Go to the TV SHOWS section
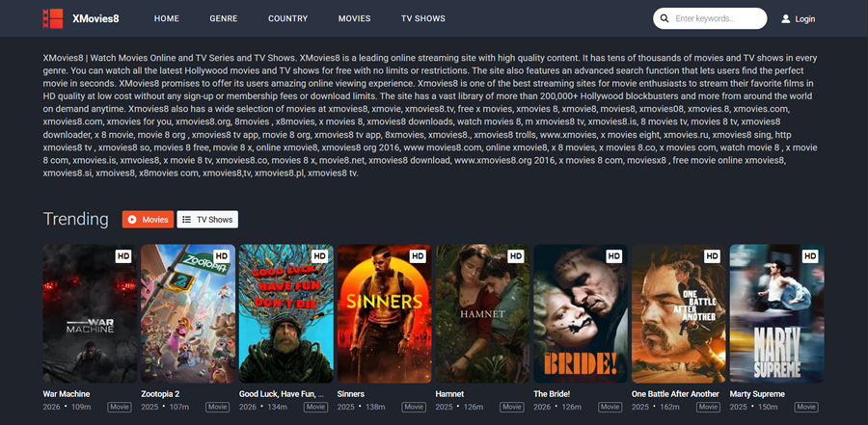The width and height of the screenshot is (868, 425). (423, 18)
